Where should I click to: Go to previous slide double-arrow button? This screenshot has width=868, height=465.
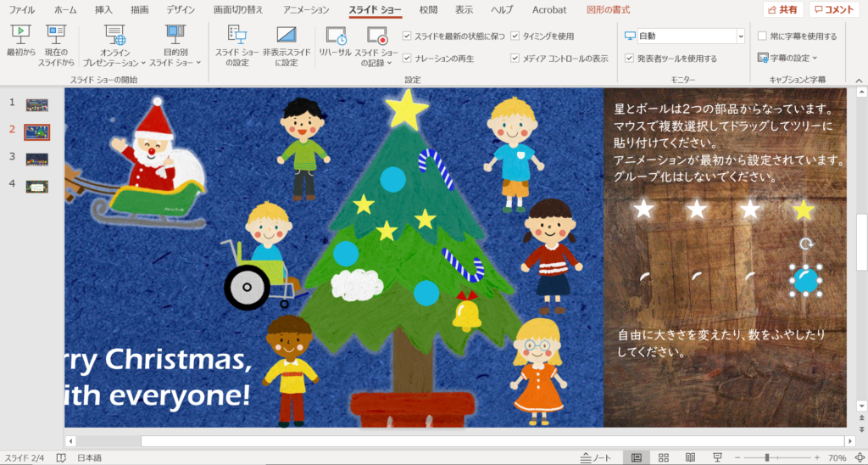coord(861,417)
